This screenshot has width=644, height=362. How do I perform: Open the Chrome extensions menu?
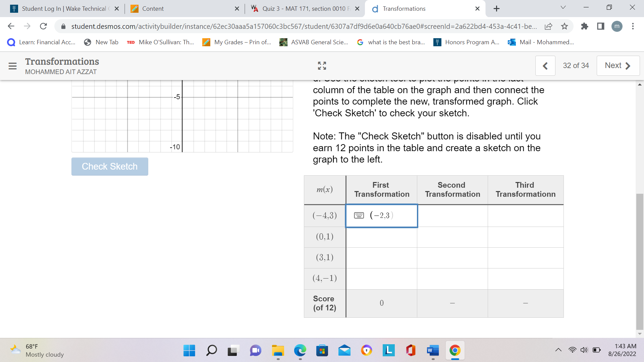pyautogui.click(x=584, y=26)
